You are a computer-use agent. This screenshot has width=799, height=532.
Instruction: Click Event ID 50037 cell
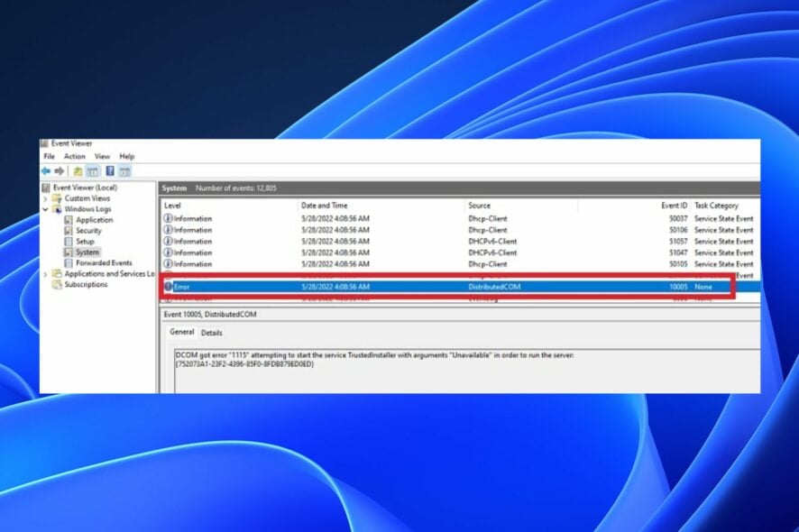[678, 218]
